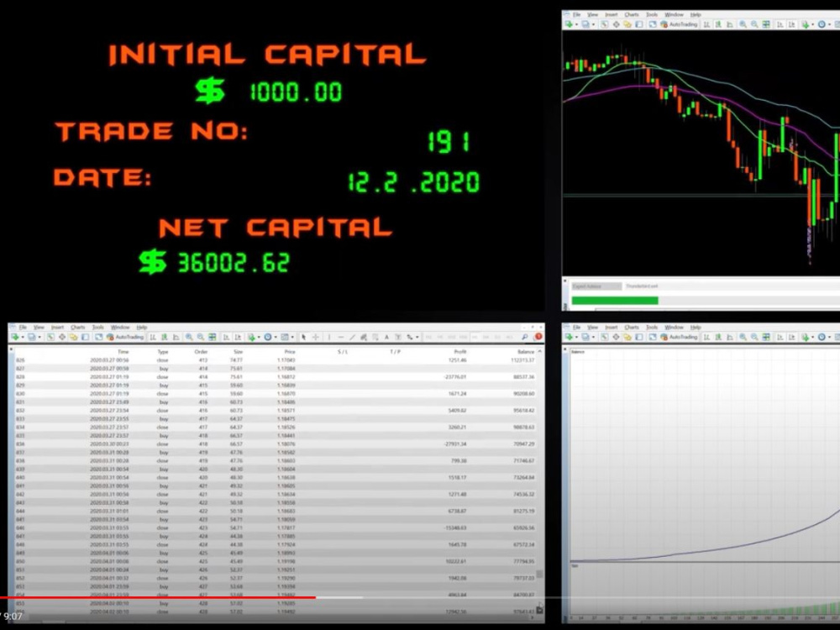Image resolution: width=840 pixels, height=630 pixels.
Task: Toggle auto scroll in balance graph window
Action: point(780,337)
